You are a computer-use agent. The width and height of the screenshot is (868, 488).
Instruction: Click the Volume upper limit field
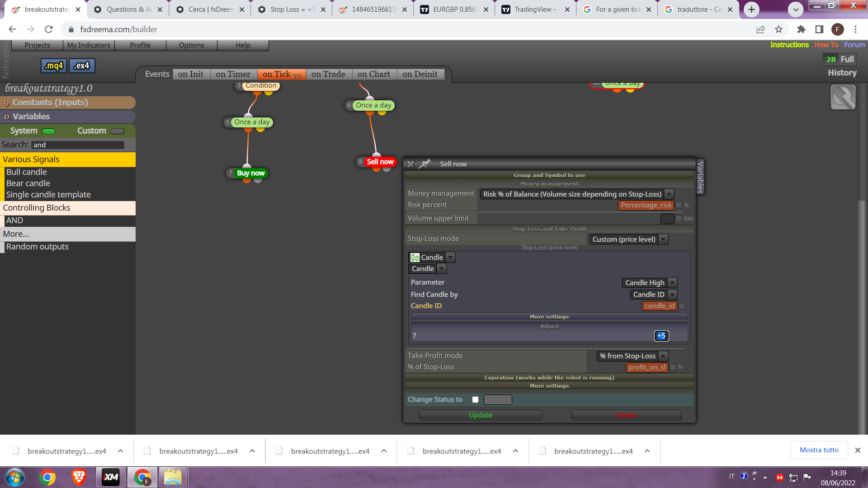click(x=667, y=219)
